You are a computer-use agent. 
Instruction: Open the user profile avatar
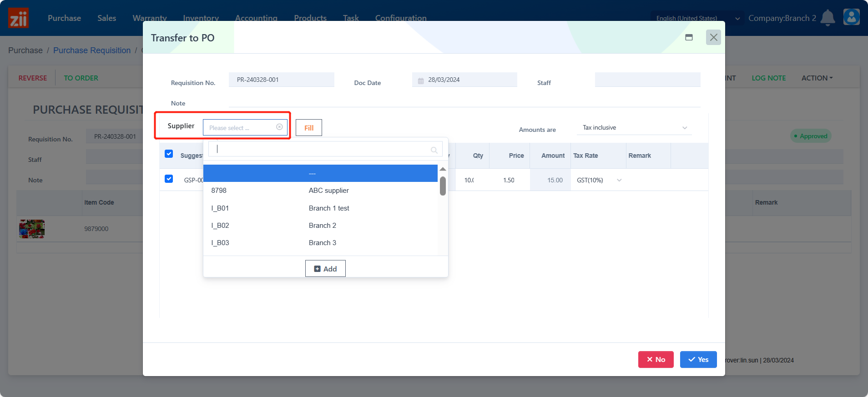(851, 17)
